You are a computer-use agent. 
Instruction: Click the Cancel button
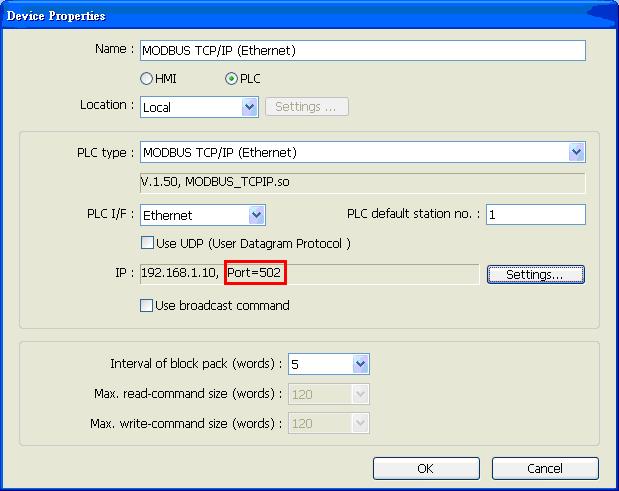click(x=545, y=469)
